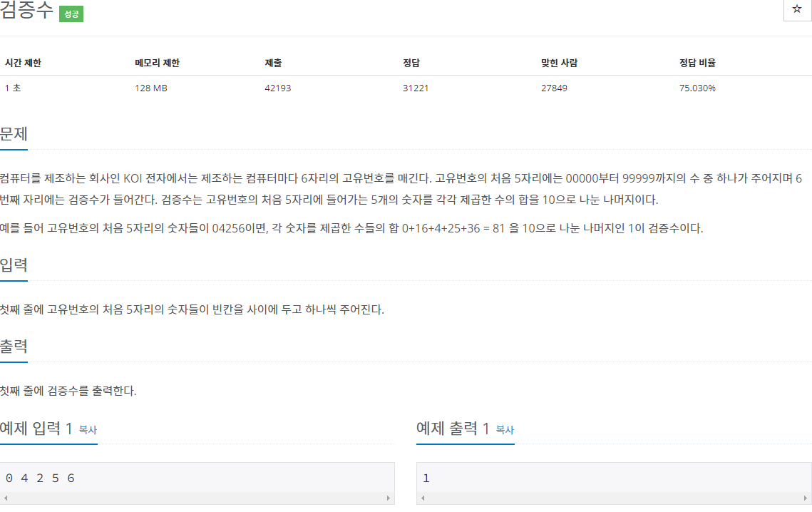Click the star favorite icon
The height and width of the screenshot is (512, 812).
tap(796, 9)
